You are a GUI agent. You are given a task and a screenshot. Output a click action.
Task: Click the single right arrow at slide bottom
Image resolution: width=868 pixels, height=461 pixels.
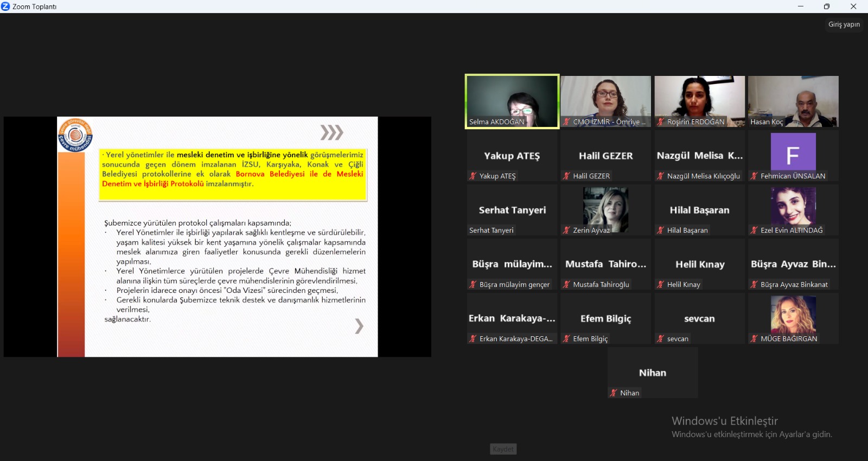[359, 326]
